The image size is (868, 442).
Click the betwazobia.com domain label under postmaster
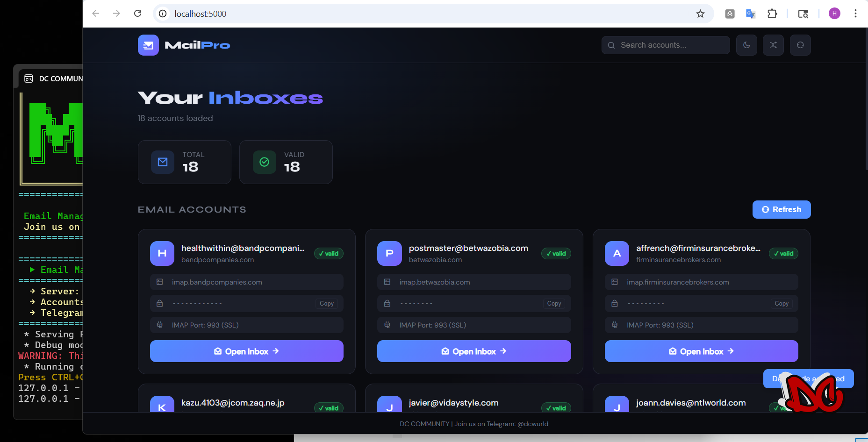(435, 260)
